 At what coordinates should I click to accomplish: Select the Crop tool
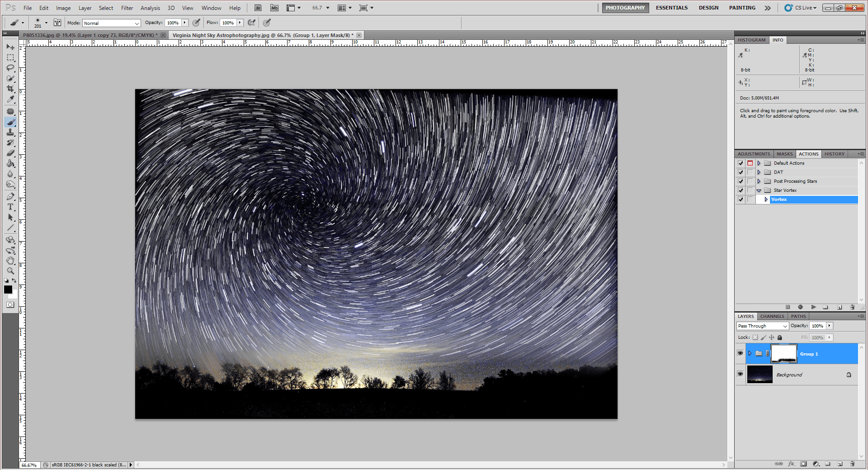tap(10, 89)
